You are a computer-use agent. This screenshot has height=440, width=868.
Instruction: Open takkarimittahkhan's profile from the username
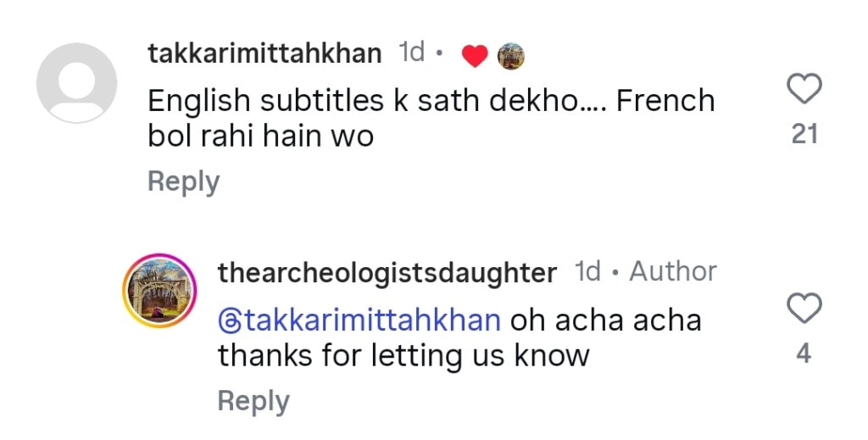tap(264, 54)
